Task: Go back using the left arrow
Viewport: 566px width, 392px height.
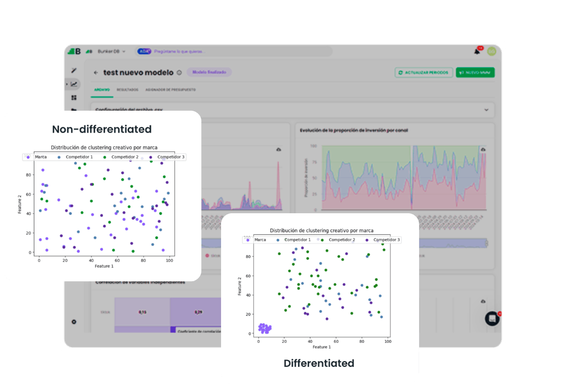Action: point(96,73)
